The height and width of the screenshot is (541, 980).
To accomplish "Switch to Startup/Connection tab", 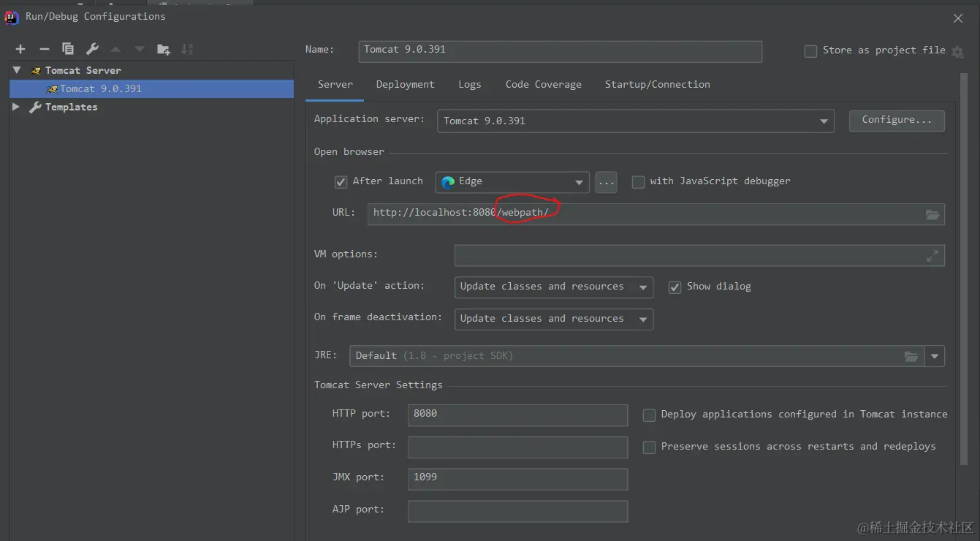I will 658,85.
